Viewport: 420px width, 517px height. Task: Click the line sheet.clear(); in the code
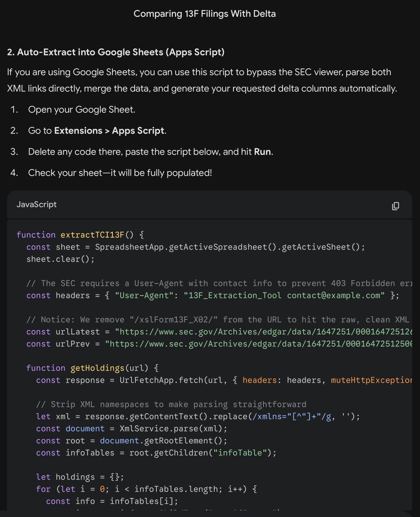click(60, 259)
